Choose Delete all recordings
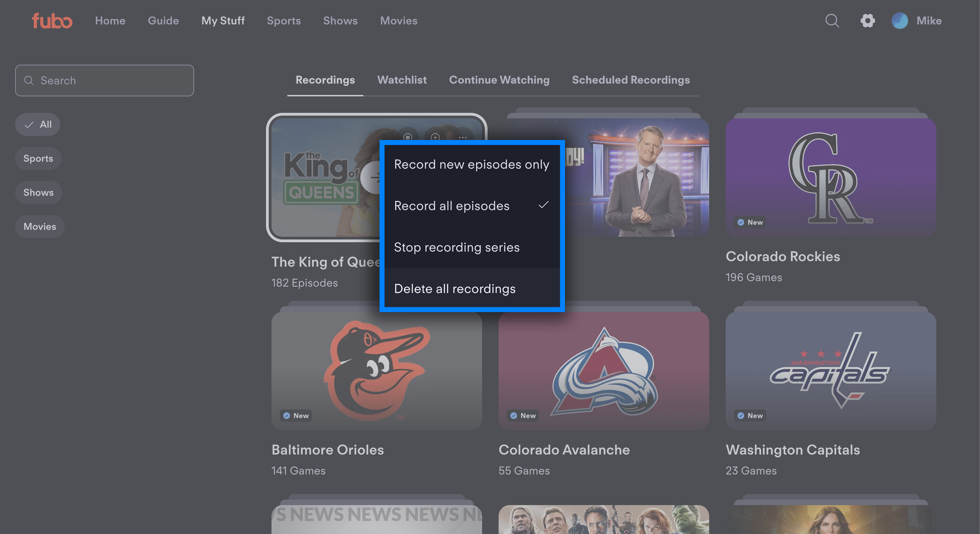980x534 pixels. 472,289
